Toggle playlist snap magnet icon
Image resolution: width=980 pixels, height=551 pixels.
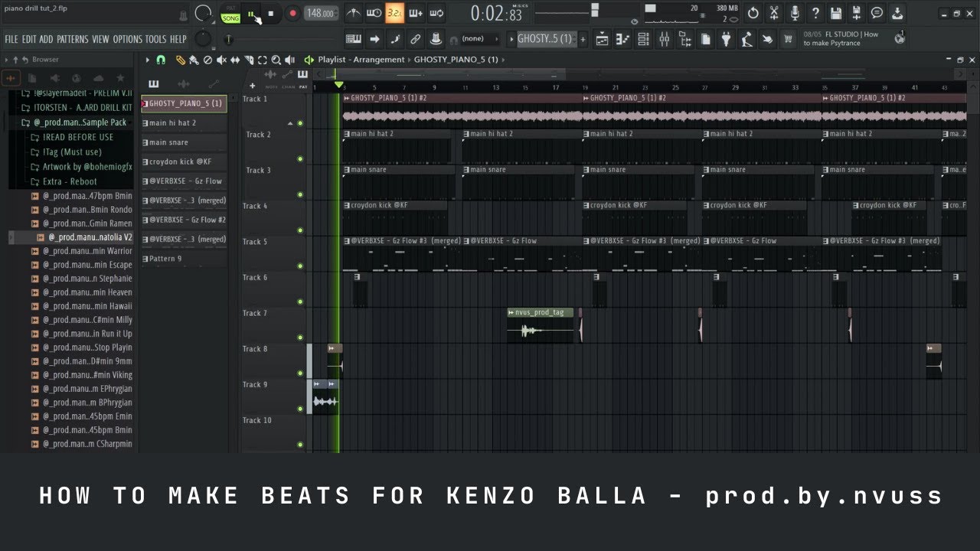click(x=161, y=60)
